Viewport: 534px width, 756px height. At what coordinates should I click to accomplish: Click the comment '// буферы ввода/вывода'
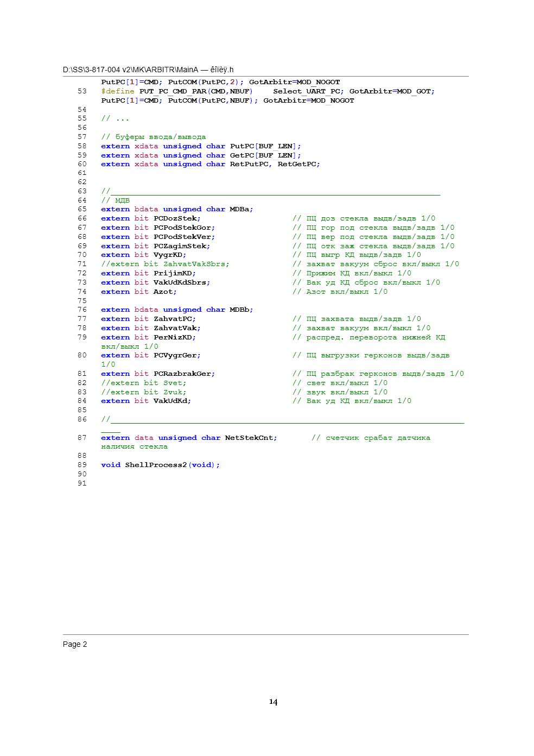point(154,137)
